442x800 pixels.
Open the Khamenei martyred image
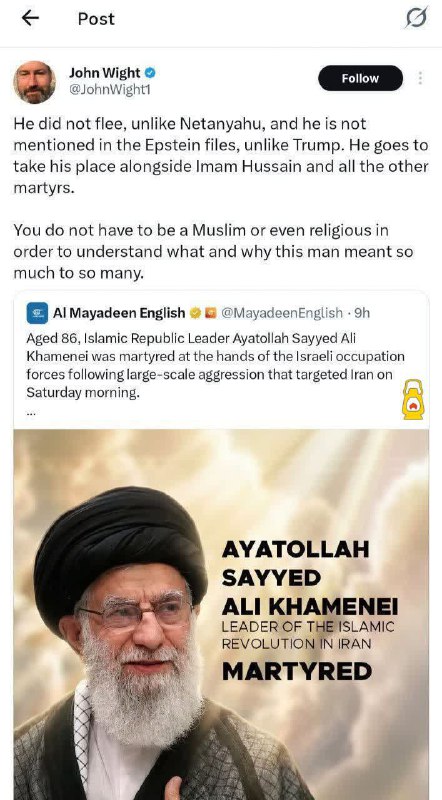pos(221,614)
